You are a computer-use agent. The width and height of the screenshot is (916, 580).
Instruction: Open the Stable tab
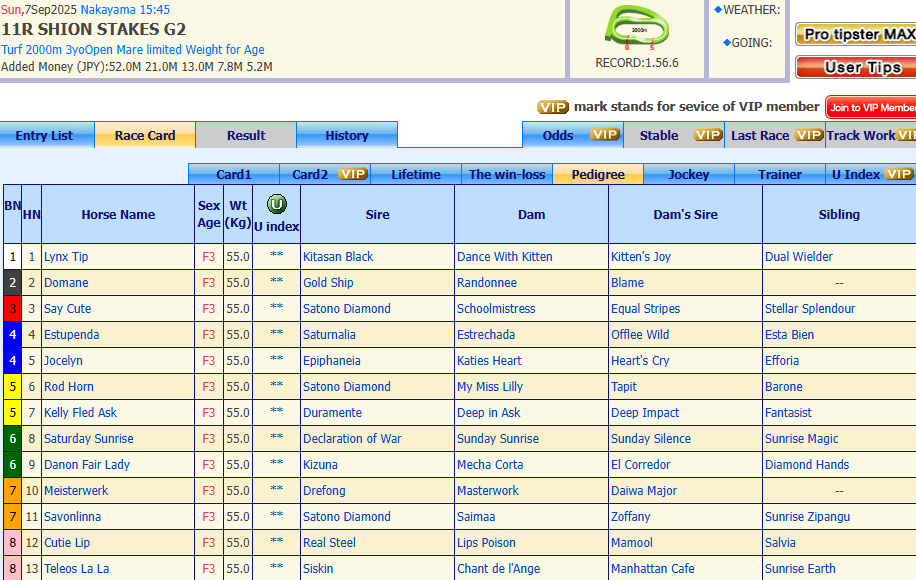tap(674, 135)
